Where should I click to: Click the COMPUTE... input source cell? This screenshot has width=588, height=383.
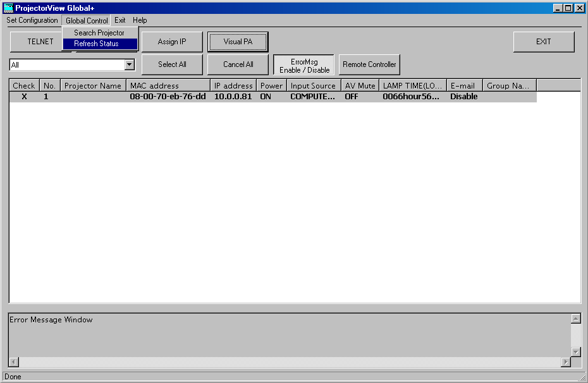312,97
